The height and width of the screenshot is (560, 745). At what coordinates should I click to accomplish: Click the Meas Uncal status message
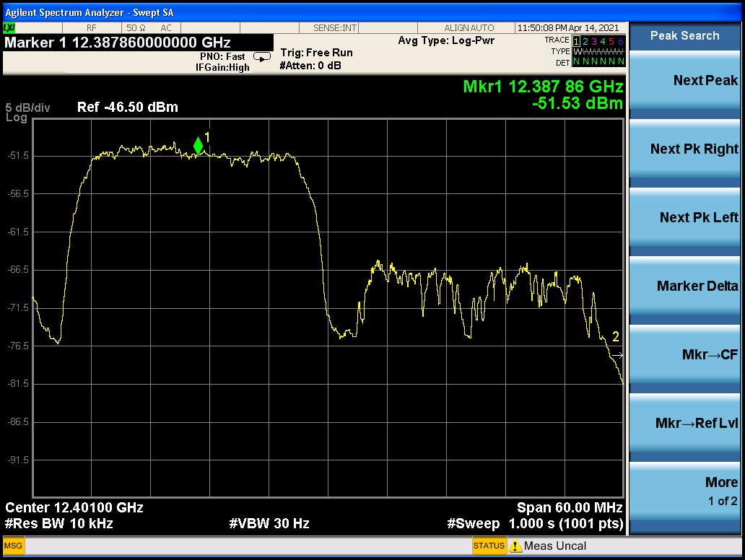555,546
